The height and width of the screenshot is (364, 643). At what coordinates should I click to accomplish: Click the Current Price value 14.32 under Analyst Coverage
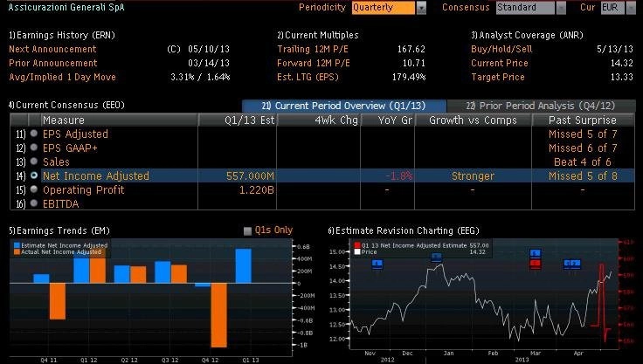pyautogui.click(x=622, y=63)
